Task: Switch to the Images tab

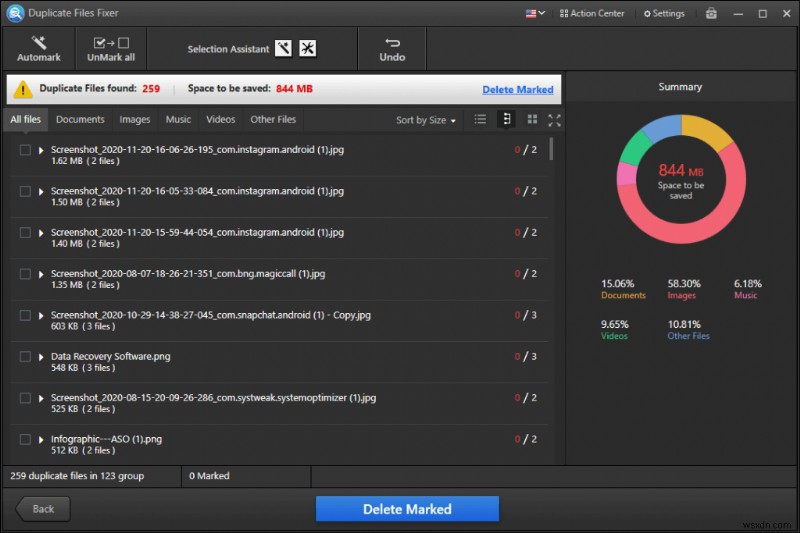Action: (135, 119)
